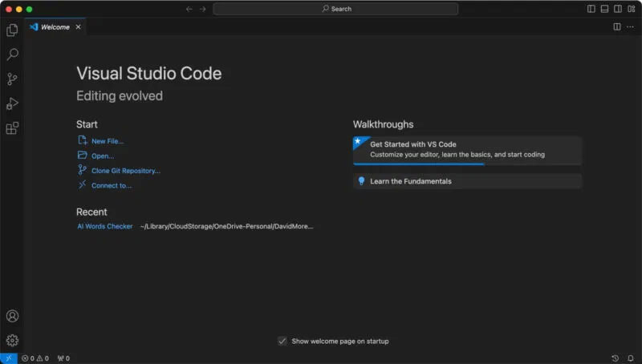
Task: Open Learn the Fundamentals walkthrough
Action: click(467, 181)
